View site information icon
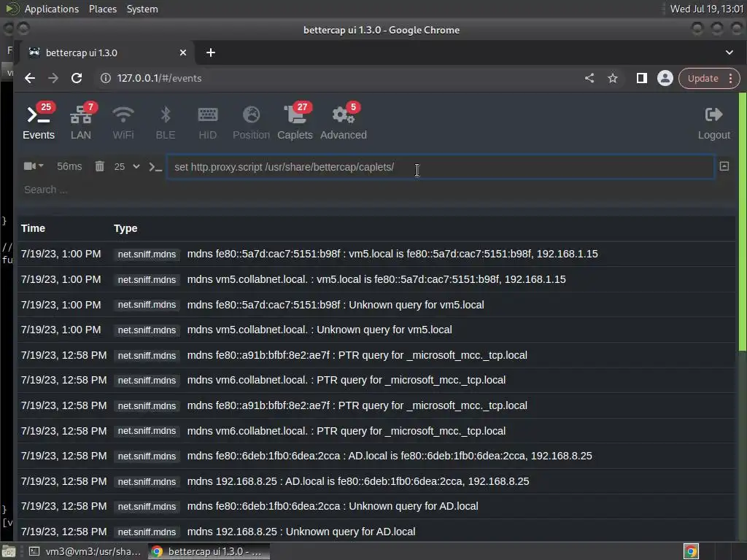This screenshot has height=560, width=747. [105, 78]
